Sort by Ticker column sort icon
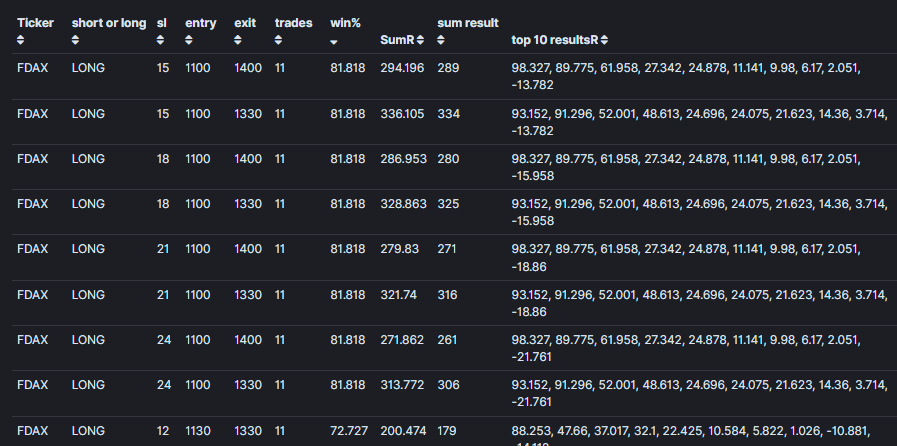This screenshot has height=446, width=897. [21, 40]
